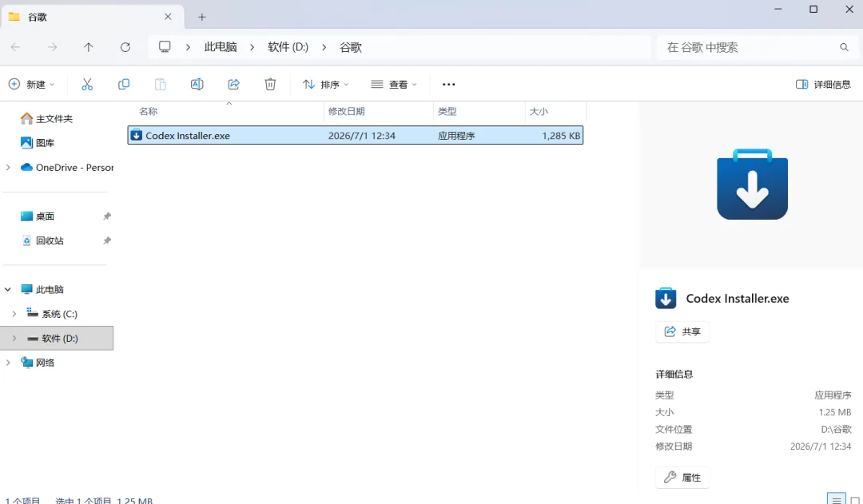Viewport: 863px width, 504px height.
Task: Sort by the 大小 column header
Action: (539, 111)
